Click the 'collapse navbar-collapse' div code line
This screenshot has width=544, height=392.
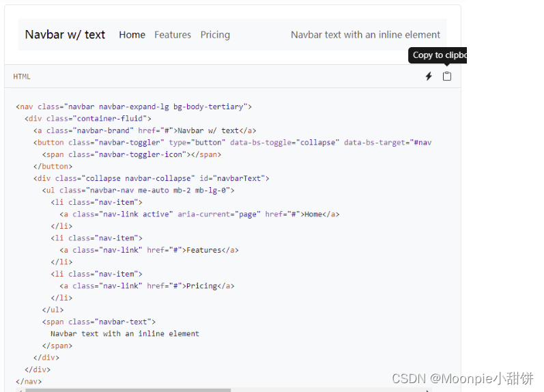click(x=152, y=178)
